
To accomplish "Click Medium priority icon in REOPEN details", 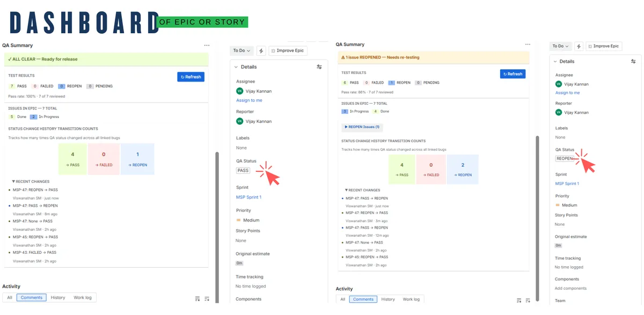I will point(558,205).
